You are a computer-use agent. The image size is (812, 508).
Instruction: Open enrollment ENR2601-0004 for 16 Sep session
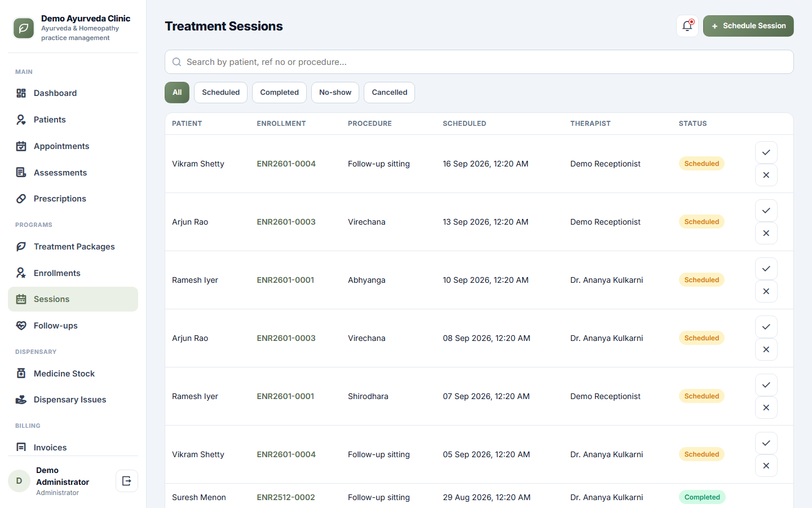coord(286,164)
